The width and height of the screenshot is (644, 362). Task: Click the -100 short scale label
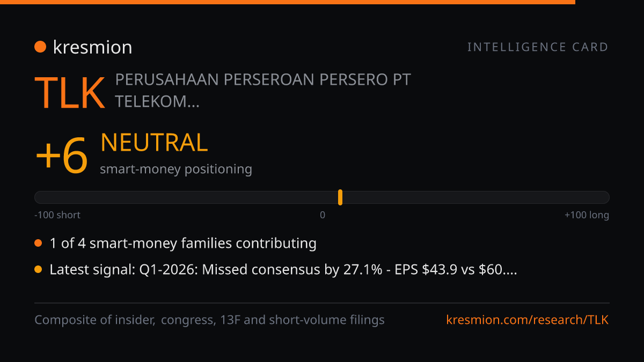[57, 215]
